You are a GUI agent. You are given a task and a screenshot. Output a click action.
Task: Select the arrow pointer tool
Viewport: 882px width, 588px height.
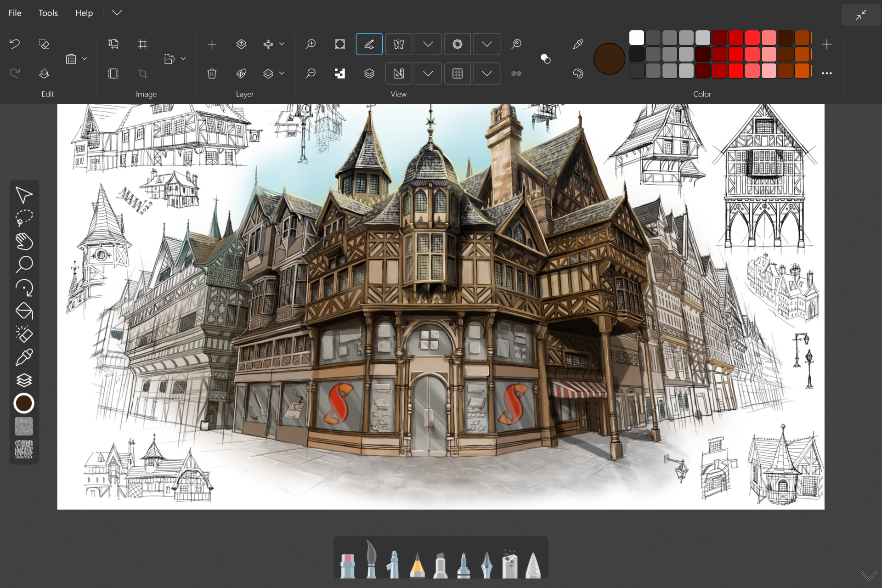click(x=24, y=195)
